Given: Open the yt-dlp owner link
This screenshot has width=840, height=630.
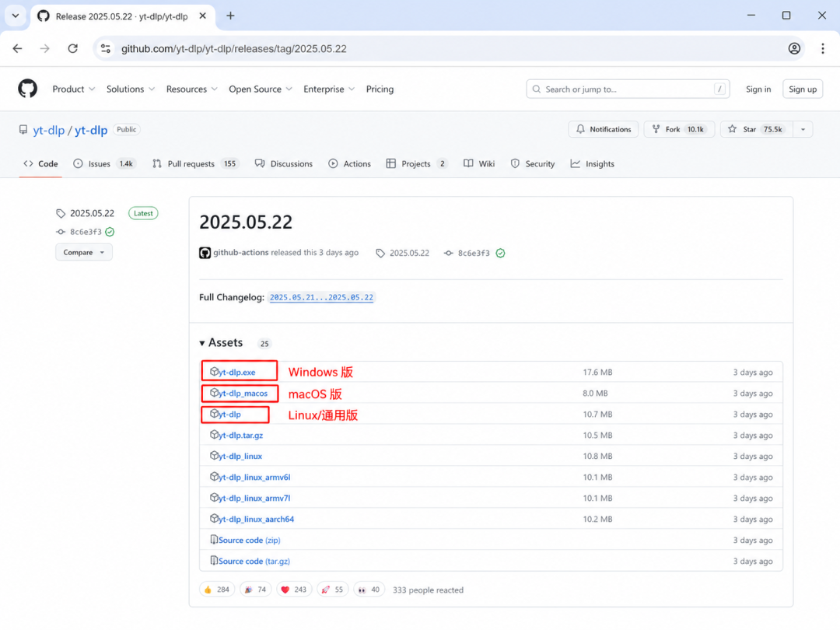Looking at the screenshot, I should (49, 130).
